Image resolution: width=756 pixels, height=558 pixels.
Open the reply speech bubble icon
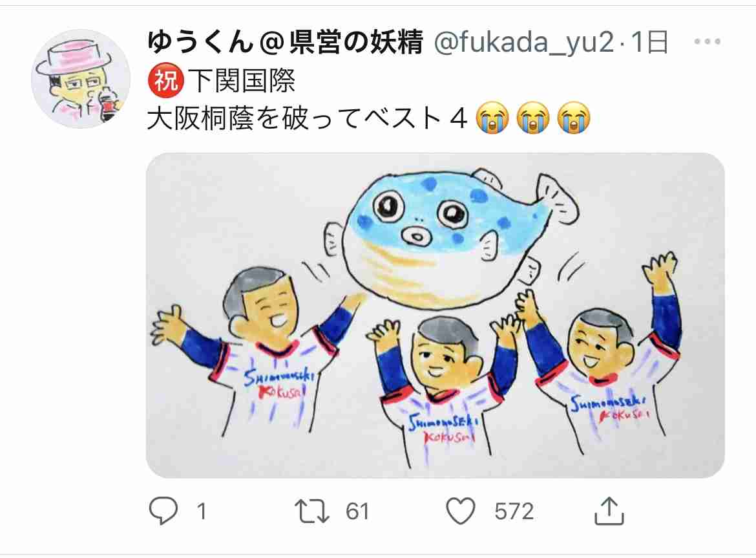(x=163, y=511)
